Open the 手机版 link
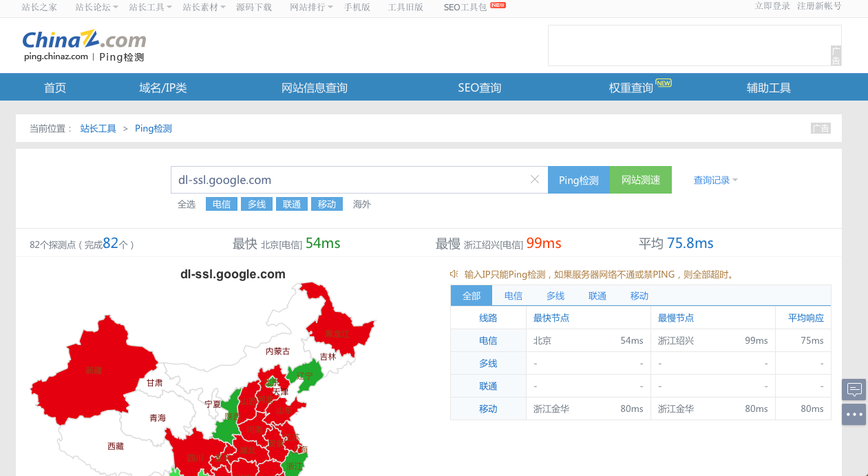 pos(357,7)
